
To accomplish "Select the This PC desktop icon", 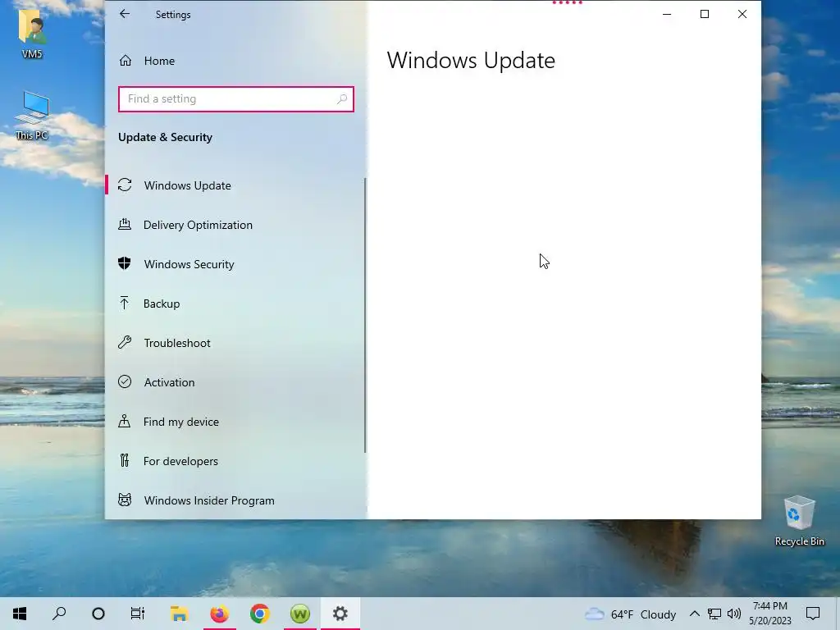I will coord(32,115).
